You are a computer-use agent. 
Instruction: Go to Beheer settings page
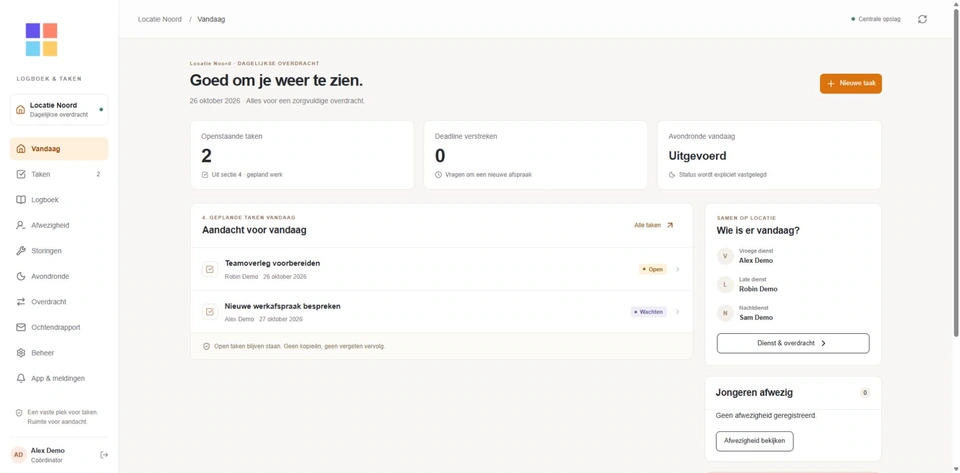(x=59, y=353)
